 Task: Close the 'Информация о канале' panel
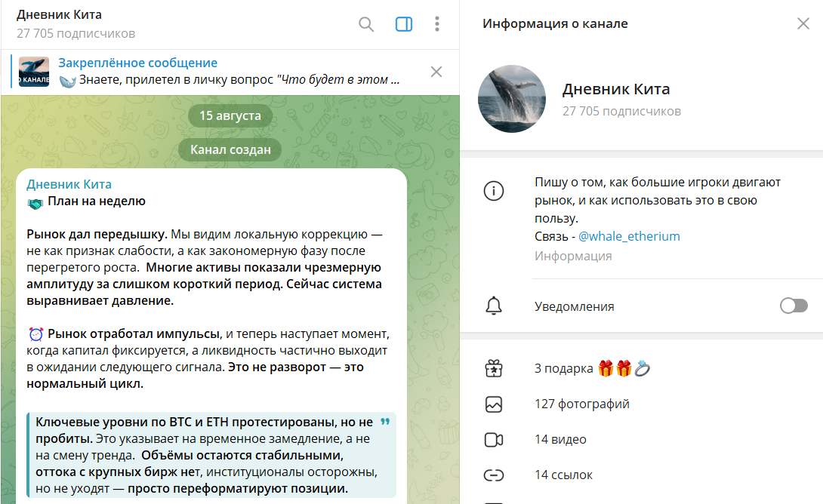(803, 23)
